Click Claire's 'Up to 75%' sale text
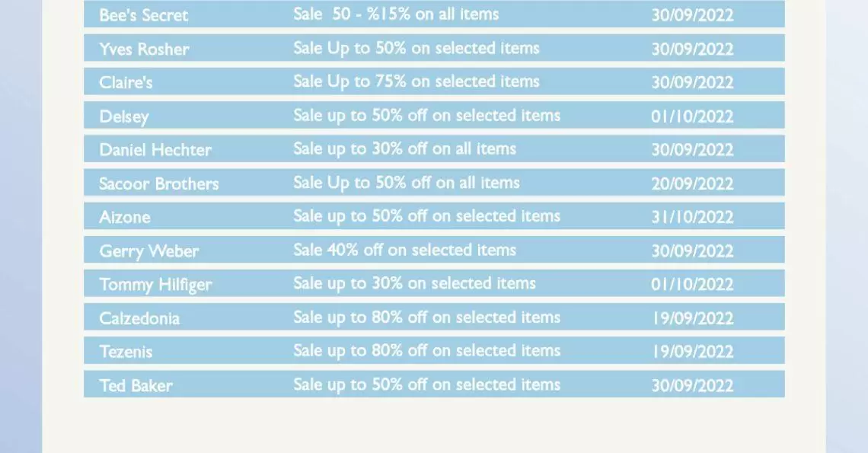Screen dimensions: 868x453 416,81
